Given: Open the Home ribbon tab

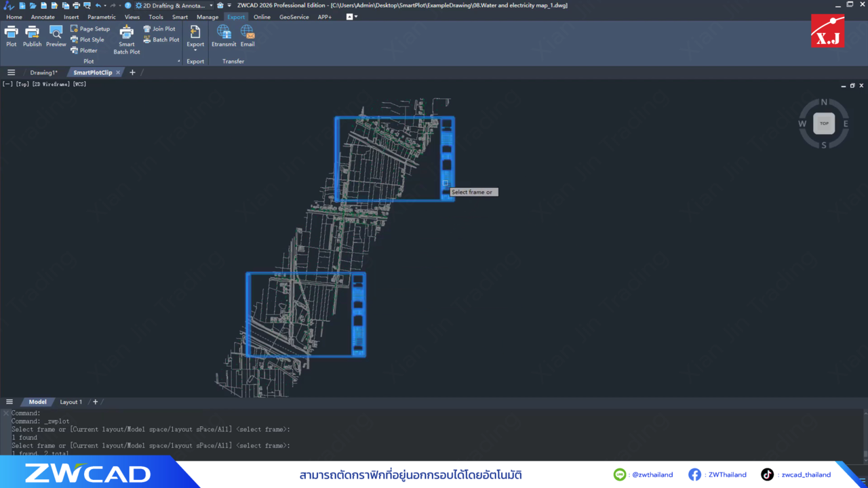Looking at the screenshot, I should (x=14, y=17).
